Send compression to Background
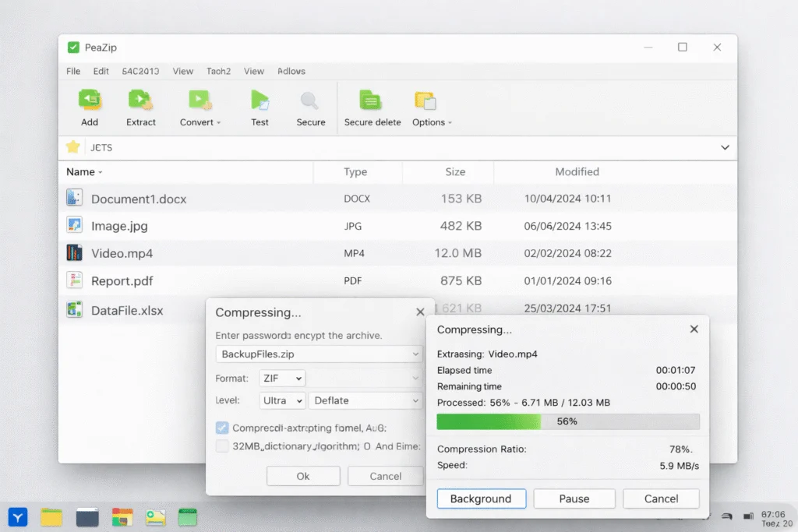The image size is (798, 532). click(482, 499)
